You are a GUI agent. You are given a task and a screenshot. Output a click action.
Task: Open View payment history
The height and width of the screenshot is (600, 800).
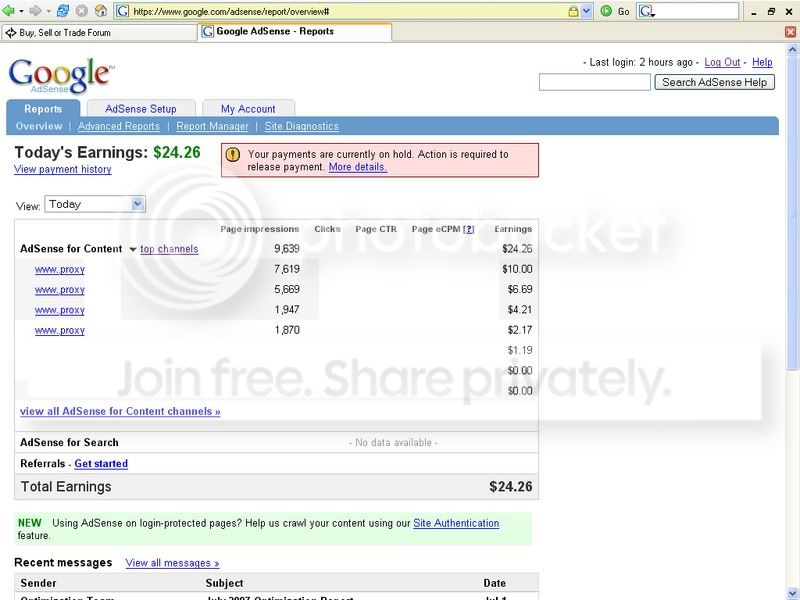point(63,169)
